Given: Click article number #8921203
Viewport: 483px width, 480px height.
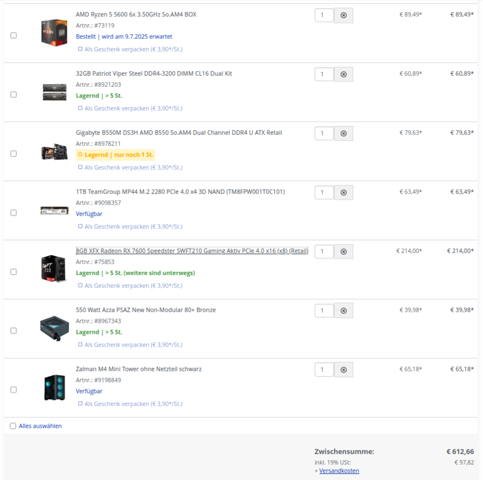Looking at the screenshot, I should (108, 85).
